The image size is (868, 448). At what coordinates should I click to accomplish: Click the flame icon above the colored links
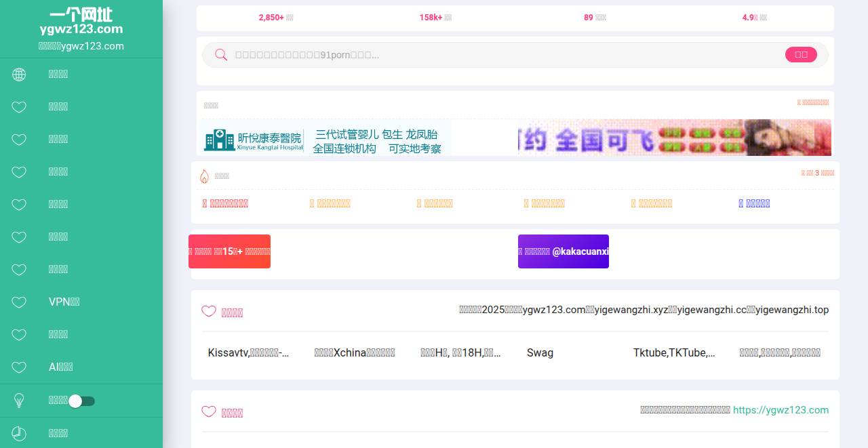(204, 176)
